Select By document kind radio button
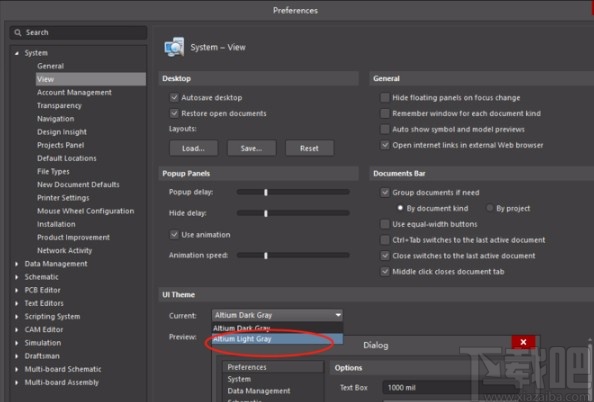Image resolution: width=594 pixels, height=402 pixels. (x=400, y=208)
